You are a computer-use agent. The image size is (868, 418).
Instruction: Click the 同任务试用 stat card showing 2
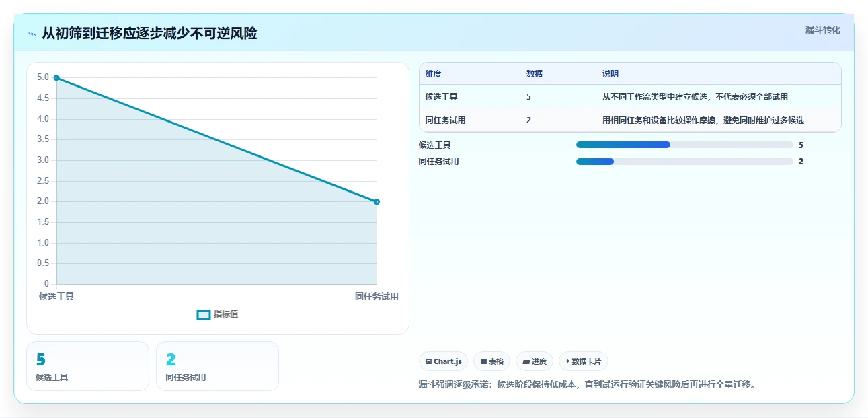(x=217, y=366)
